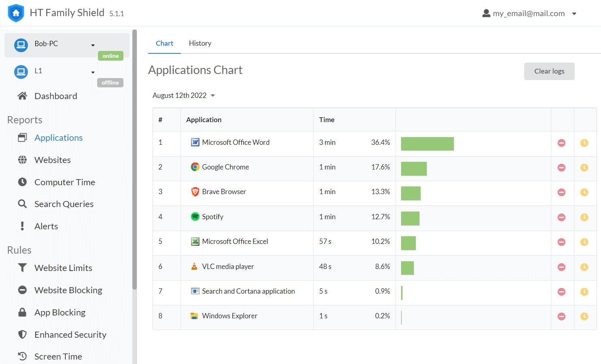
Task: Go to Applications report
Action: tap(59, 138)
